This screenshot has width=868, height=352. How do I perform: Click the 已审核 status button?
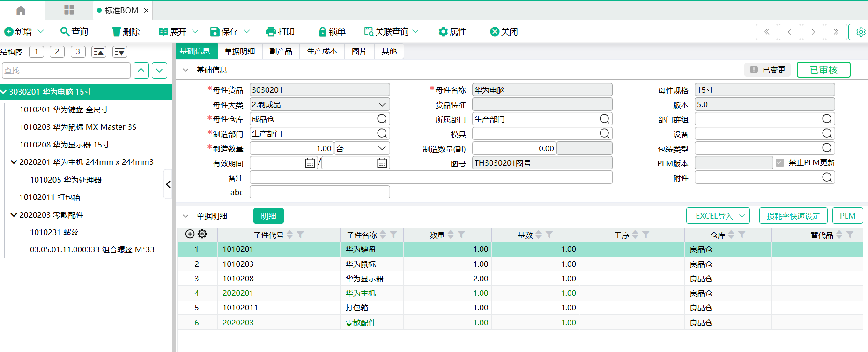click(823, 70)
